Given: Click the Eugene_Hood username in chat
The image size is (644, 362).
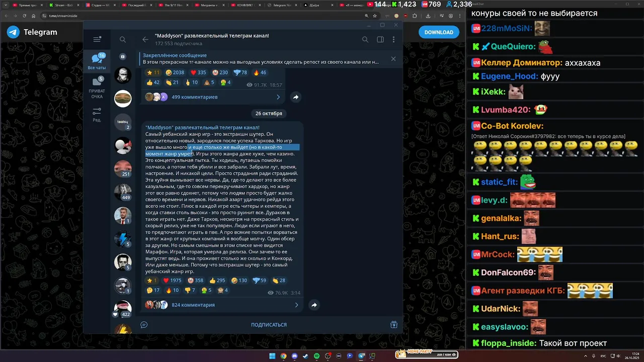Looking at the screenshot, I should coord(509,76).
